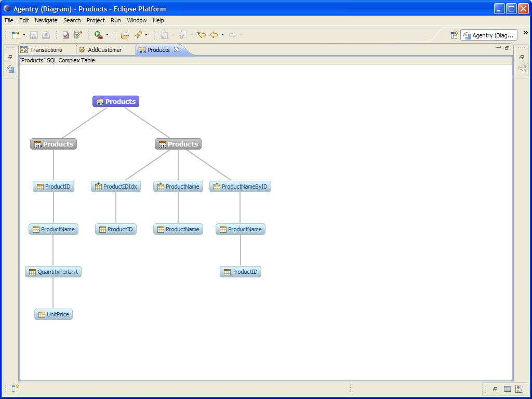Click the flashlight Search toolbar icon

click(x=138, y=35)
